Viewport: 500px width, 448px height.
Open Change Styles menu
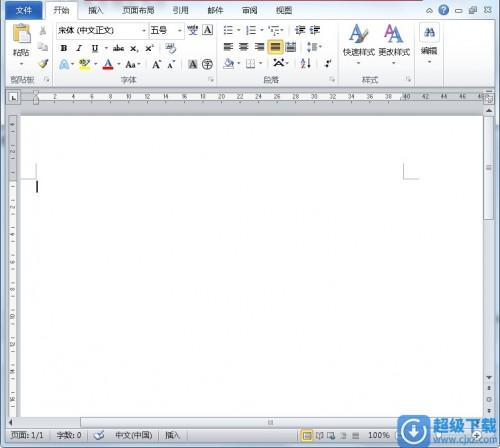tap(394, 43)
